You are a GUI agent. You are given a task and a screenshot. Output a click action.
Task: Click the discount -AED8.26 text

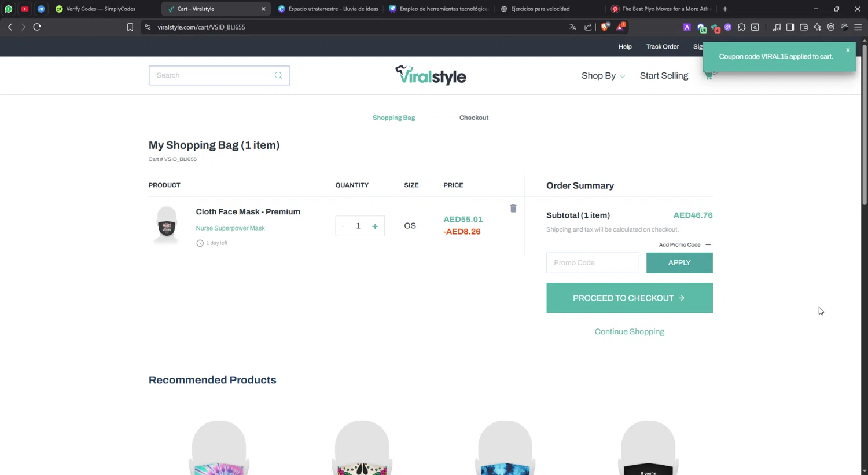(x=462, y=232)
